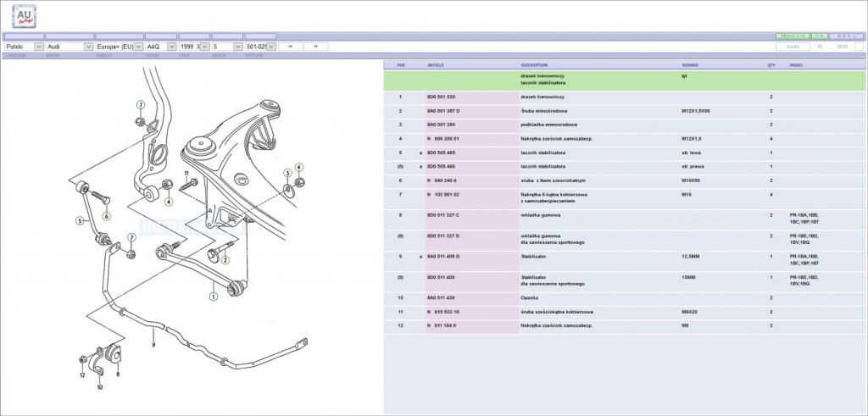Open the A4Q model dropdown
This screenshot has height=416, width=868.
click(160, 47)
